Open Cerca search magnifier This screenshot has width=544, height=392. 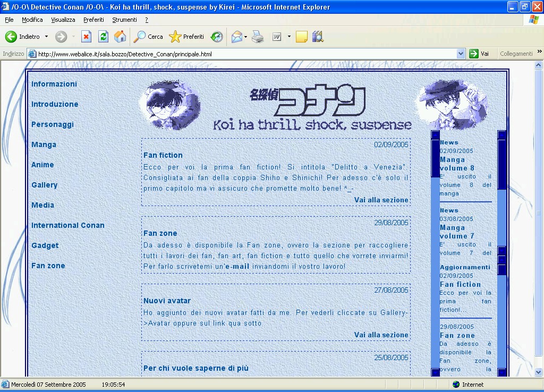148,37
